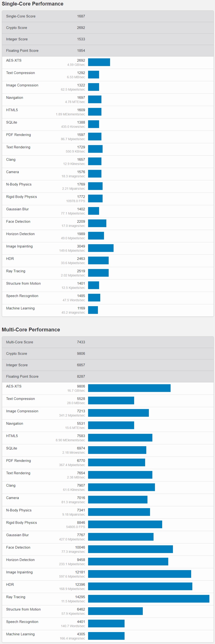The image size is (215, 644).
Task: Click the single-core Ray Tracing bar
Action: point(98,273)
